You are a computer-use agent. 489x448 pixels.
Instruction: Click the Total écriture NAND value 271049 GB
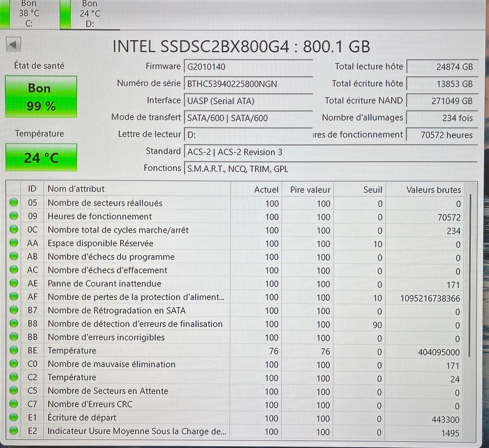pyautogui.click(x=442, y=101)
